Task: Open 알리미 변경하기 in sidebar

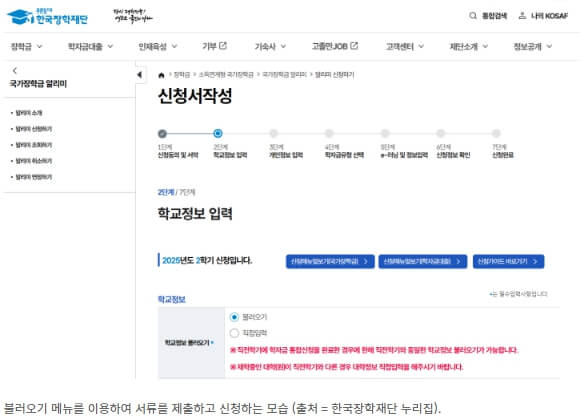Action: tap(34, 177)
